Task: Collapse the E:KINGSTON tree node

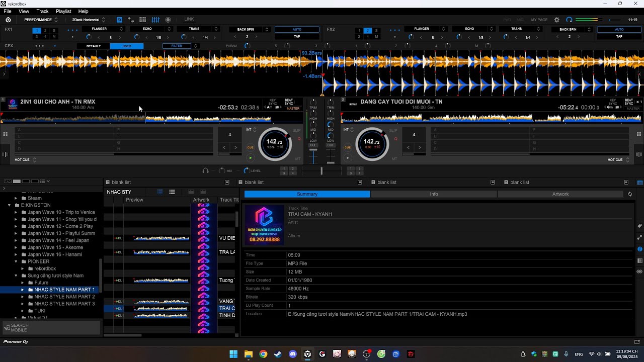Action: click(10, 205)
